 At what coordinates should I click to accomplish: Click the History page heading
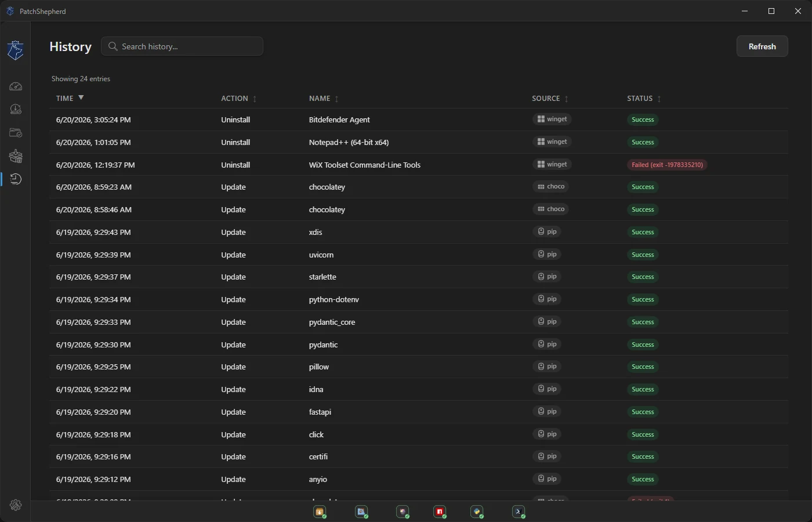70,46
